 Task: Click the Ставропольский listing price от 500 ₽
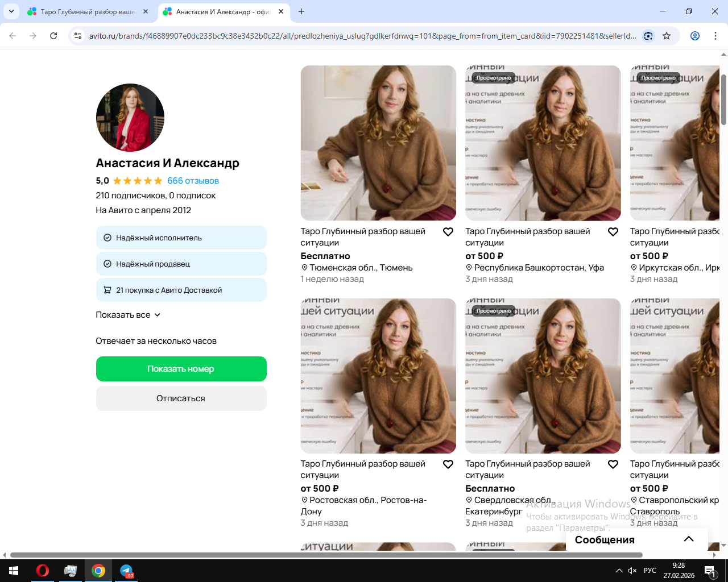tap(649, 489)
